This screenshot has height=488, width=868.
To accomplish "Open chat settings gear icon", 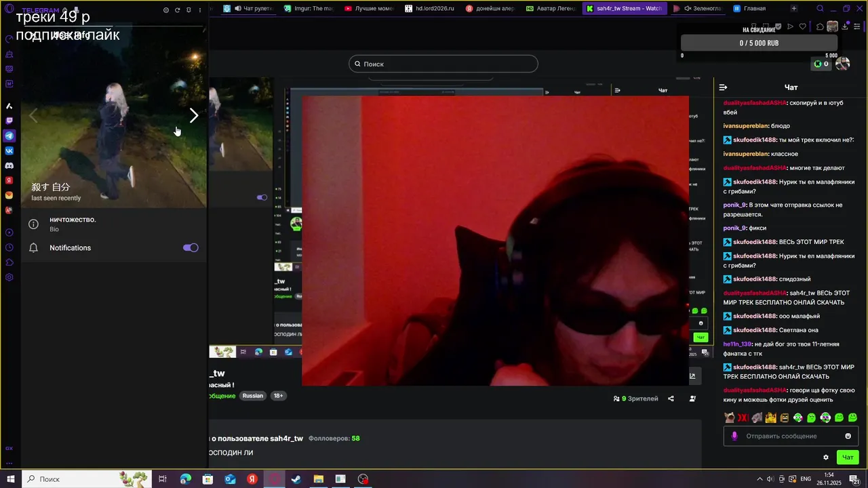I will (825, 457).
